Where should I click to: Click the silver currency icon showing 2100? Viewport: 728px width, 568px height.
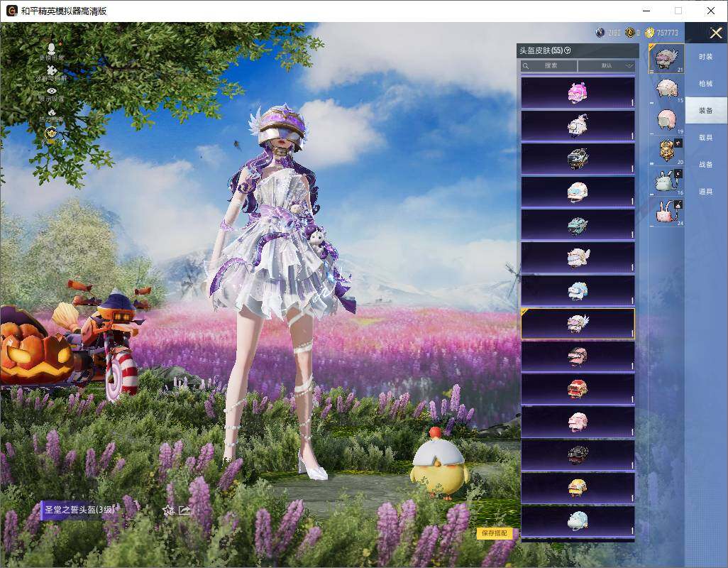[x=600, y=33]
